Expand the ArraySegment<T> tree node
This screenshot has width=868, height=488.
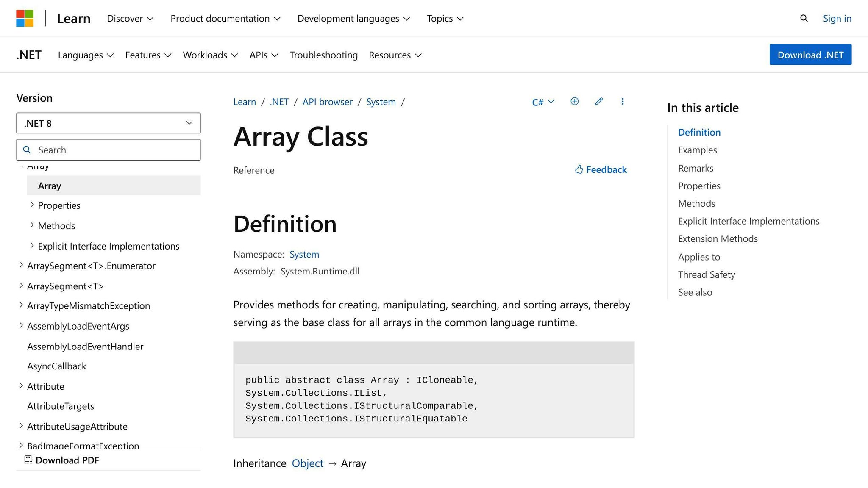tap(22, 285)
